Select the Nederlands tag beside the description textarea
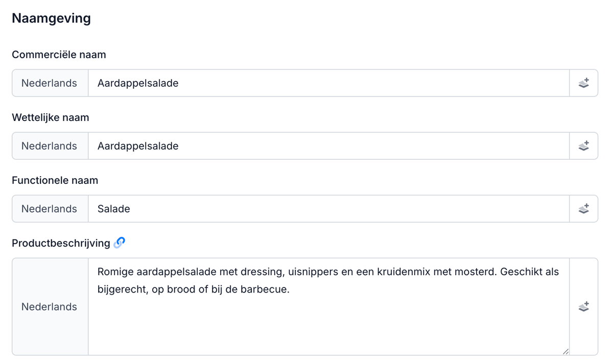Image resolution: width=613 pixels, height=364 pixels. coord(49,306)
